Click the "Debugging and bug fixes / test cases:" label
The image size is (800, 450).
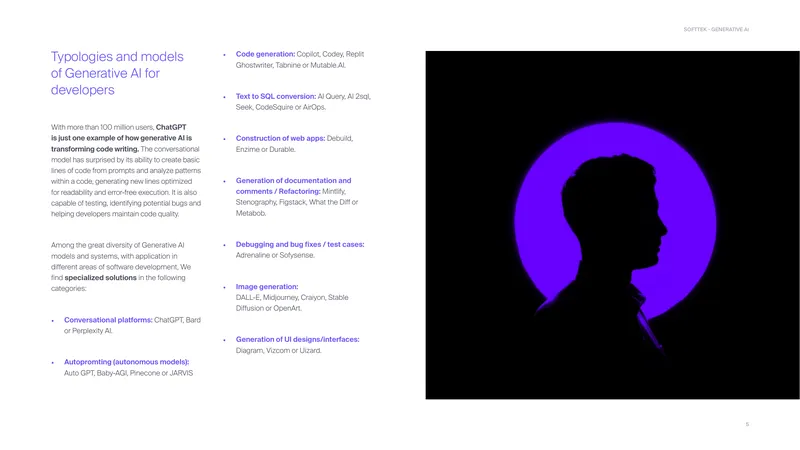click(x=300, y=244)
